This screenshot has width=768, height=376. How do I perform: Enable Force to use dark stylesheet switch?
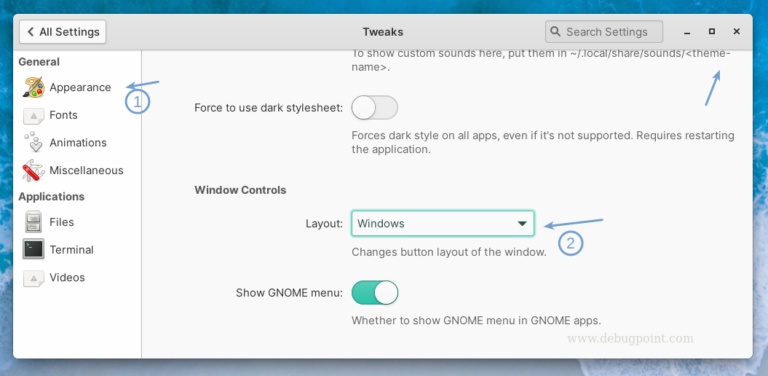pyautogui.click(x=375, y=108)
